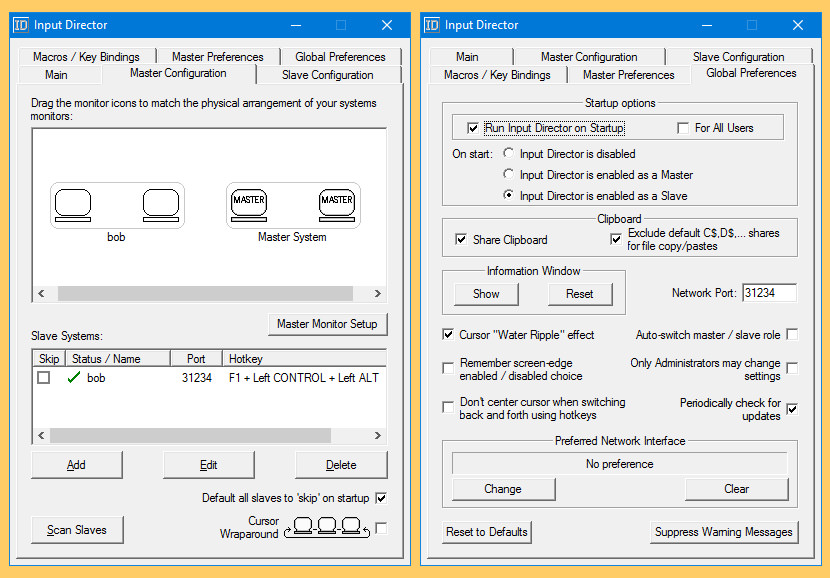Click the second MASTER monitor icon
Image resolution: width=830 pixels, height=578 pixels.
point(337,202)
